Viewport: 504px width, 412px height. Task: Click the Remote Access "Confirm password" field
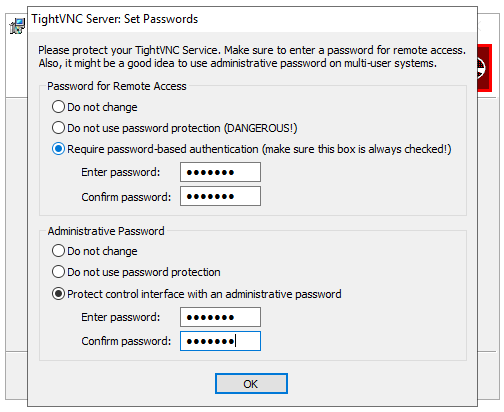(x=220, y=196)
